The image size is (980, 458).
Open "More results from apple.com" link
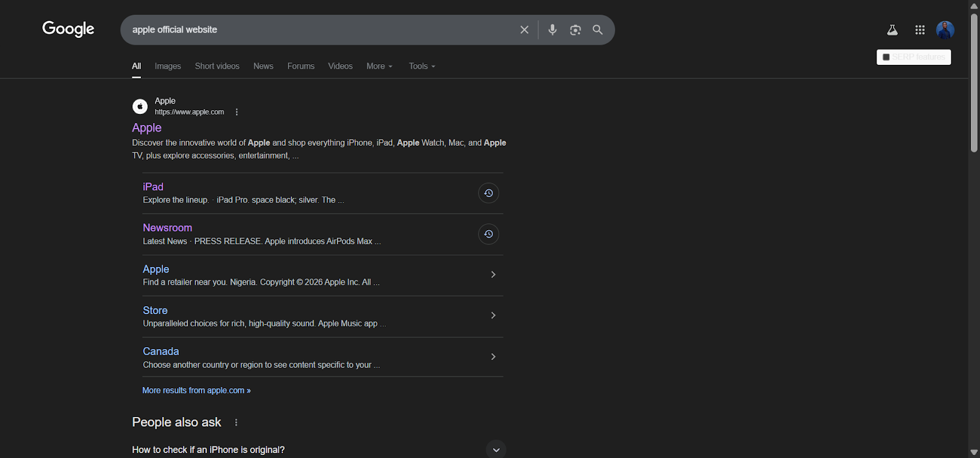point(196,391)
